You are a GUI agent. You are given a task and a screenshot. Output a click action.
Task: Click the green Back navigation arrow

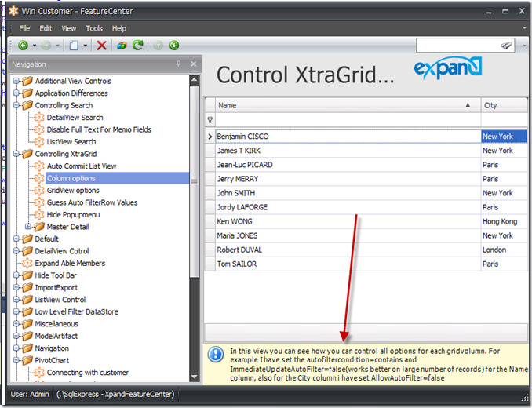coord(23,46)
